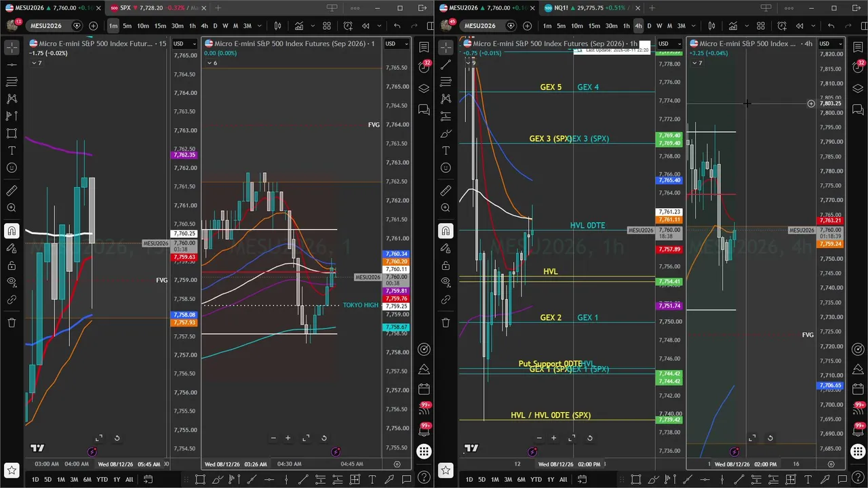Undo last action in the right window
Viewport: 868px width, 488px height.
[x=831, y=26]
